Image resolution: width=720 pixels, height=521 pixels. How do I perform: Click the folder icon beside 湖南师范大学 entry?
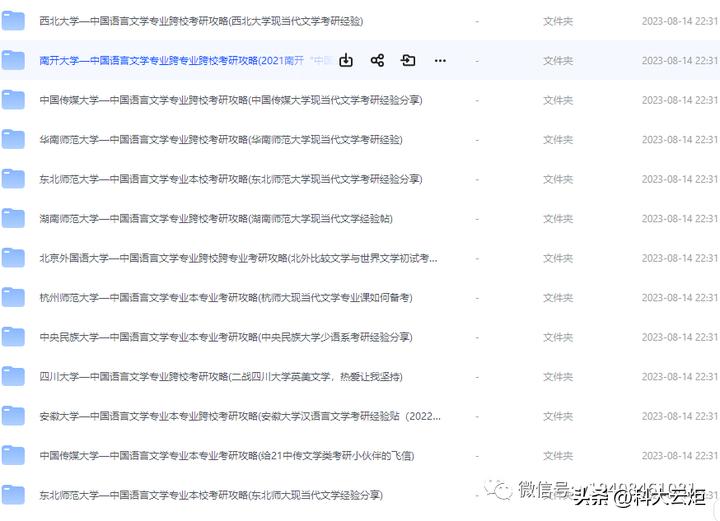13,218
